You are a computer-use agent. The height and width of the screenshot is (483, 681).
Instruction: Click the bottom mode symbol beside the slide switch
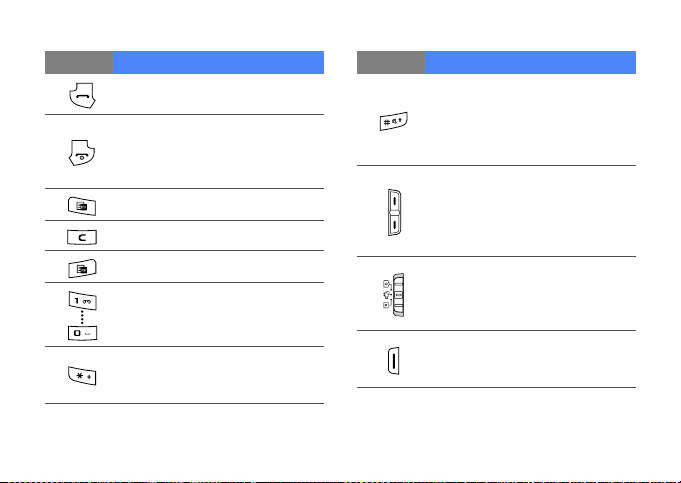pyautogui.click(x=385, y=305)
